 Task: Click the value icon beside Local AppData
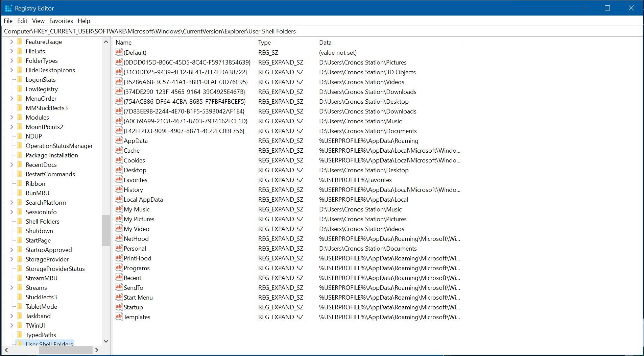[119, 199]
